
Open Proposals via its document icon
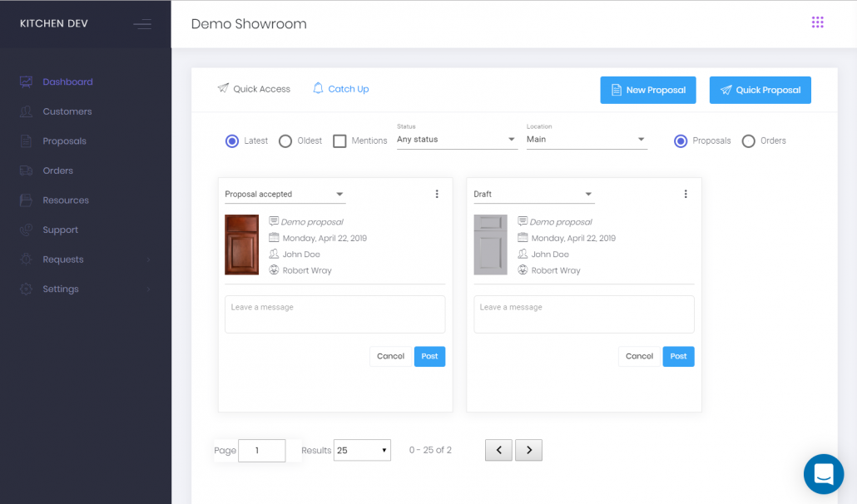[x=26, y=141]
